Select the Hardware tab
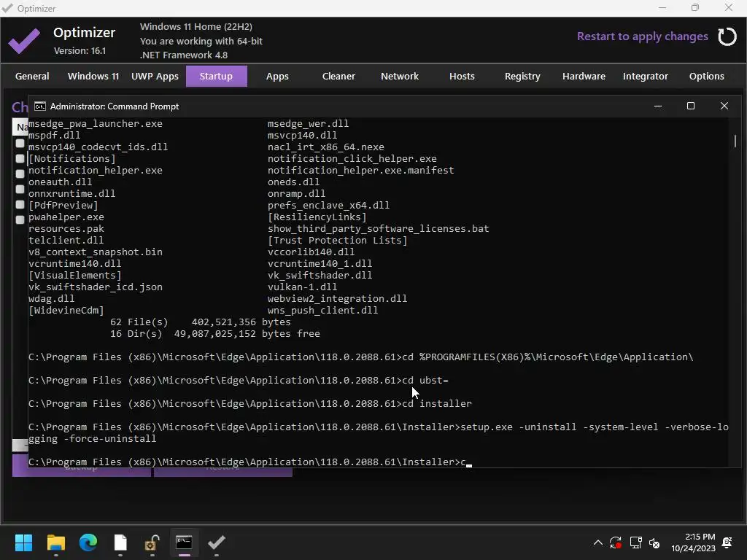The image size is (747, 560). [x=584, y=76]
